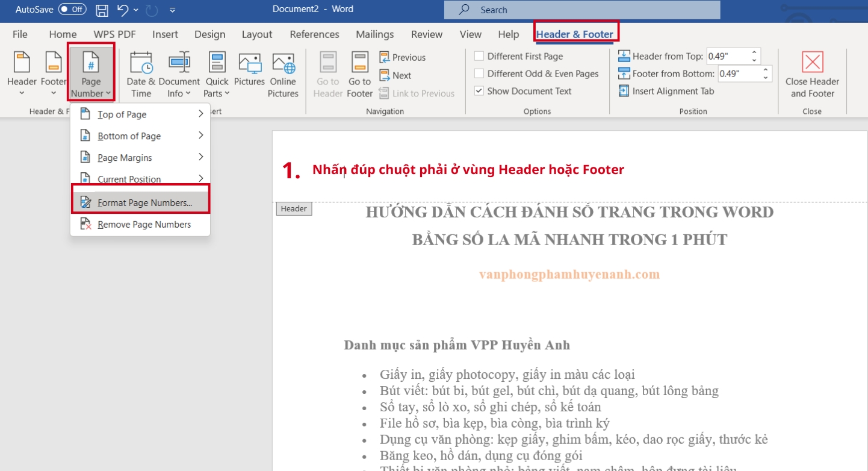Viewport: 868px width, 471px height.
Task: Toggle the AutoSave switch
Action: (72, 10)
